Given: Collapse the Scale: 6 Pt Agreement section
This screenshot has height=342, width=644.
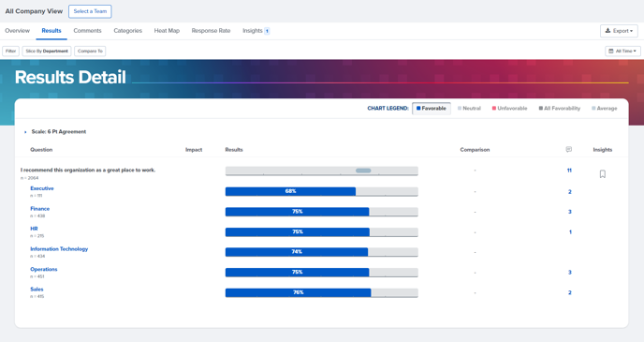Looking at the screenshot, I should point(25,132).
